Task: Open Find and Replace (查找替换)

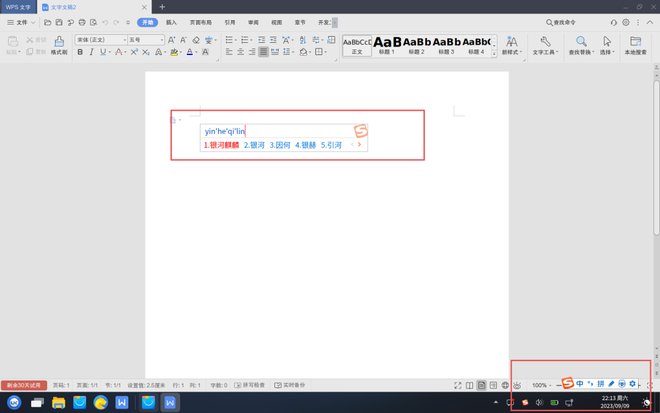Action: pos(580,46)
